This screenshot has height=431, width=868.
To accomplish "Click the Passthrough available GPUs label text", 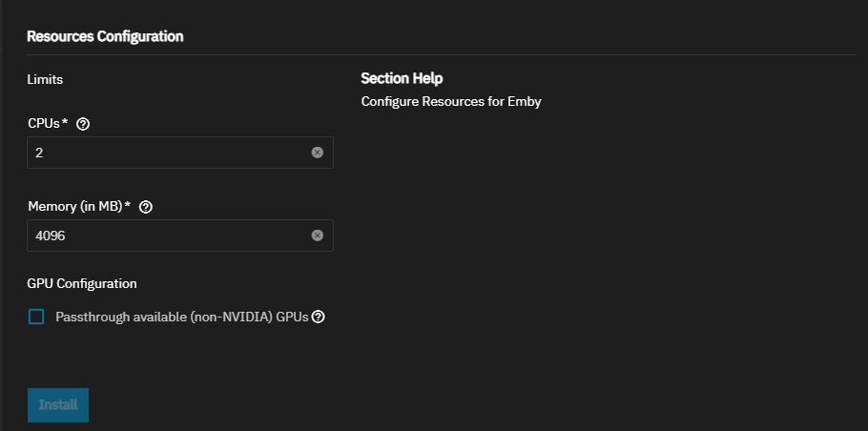I will pos(181,317).
